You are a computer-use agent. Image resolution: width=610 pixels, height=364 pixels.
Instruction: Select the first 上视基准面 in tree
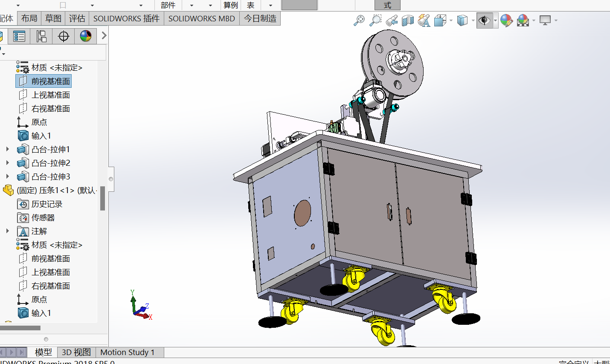click(51, 95)
